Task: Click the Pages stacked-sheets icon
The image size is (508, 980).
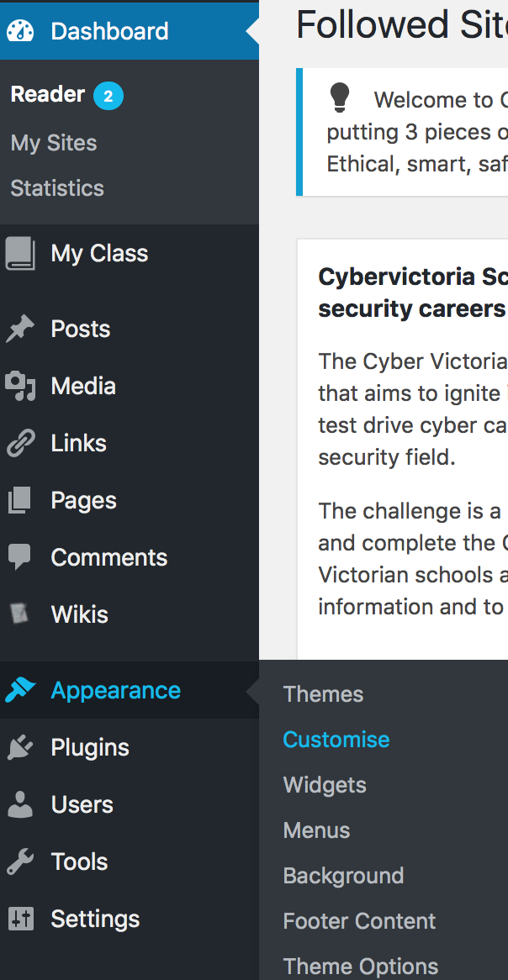Action: pyautogui.click(x=20, y=501)
